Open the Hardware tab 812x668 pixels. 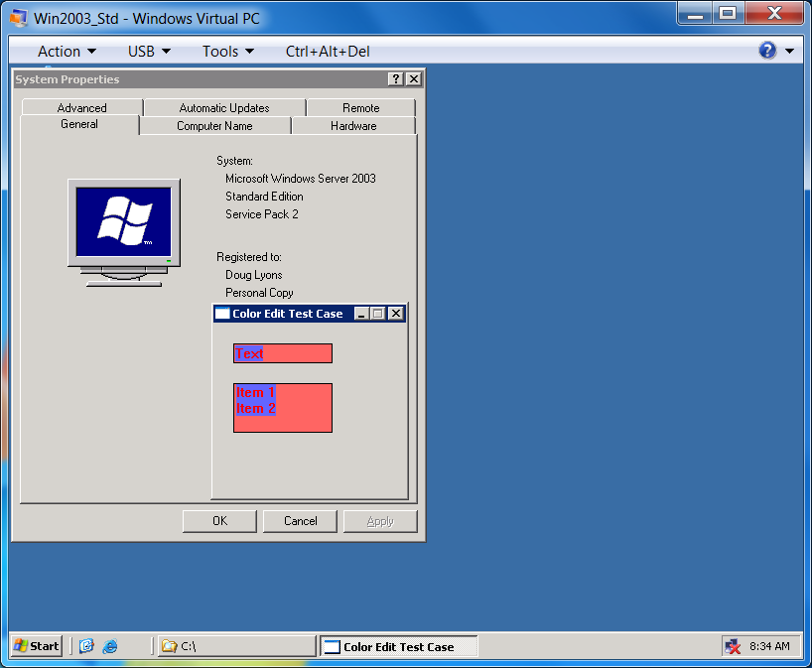(x=353, y=126)
